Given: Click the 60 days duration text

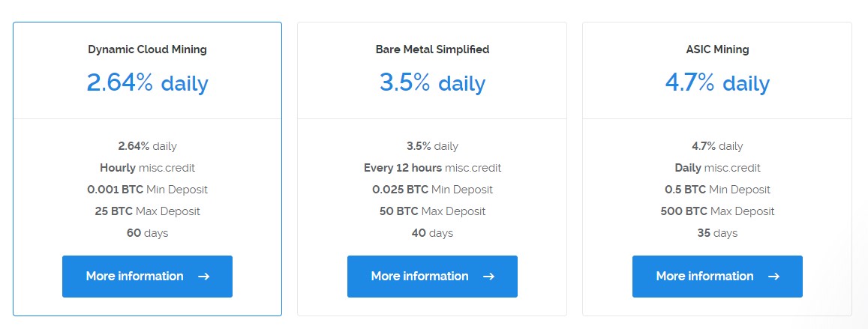Looking at the screenshot, I should pyautogui.click(x=147, y=233).
